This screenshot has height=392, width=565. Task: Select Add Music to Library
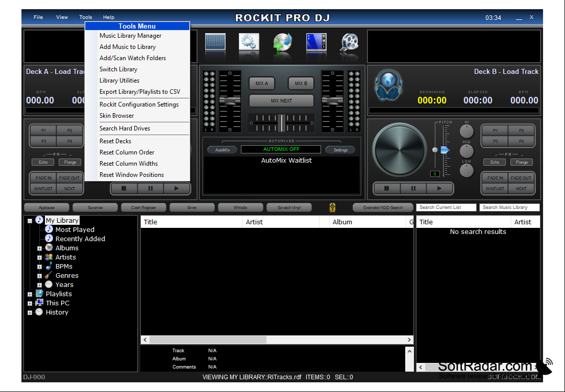pos(137,47)
